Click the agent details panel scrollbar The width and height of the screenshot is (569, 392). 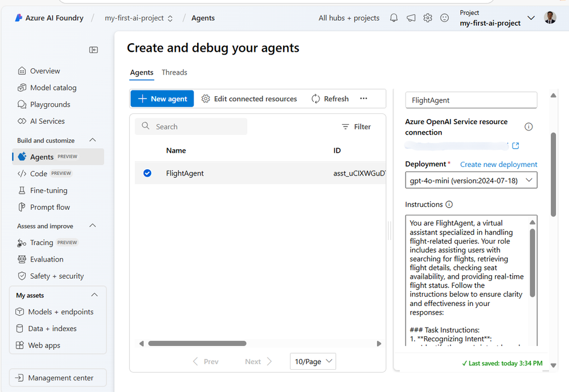click(553, 174)
